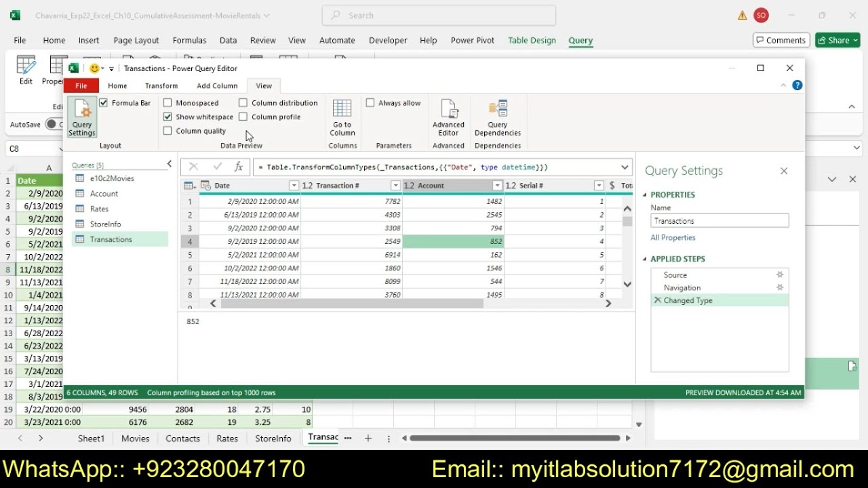Click Transaction # column data type icon
868x488 pixels.
pyautogui.click(x=307, y=186)
